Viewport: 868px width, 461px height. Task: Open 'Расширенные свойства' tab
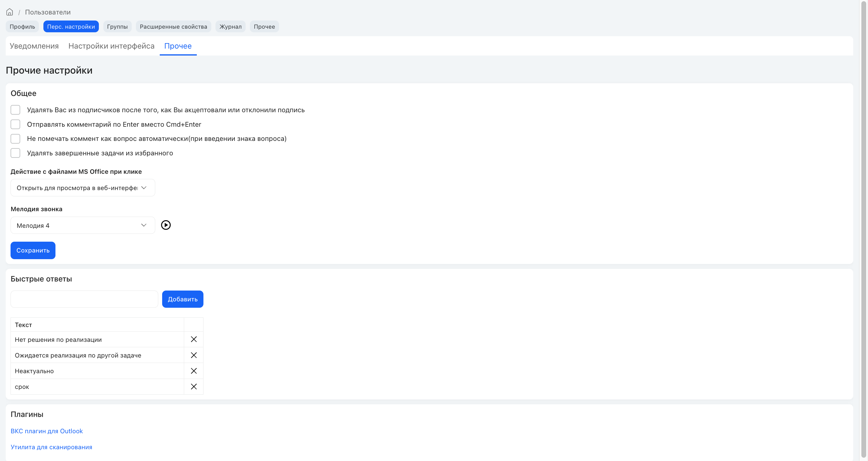174,27
